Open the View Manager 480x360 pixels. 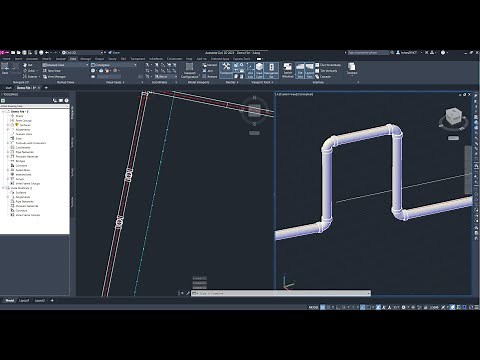54,77
